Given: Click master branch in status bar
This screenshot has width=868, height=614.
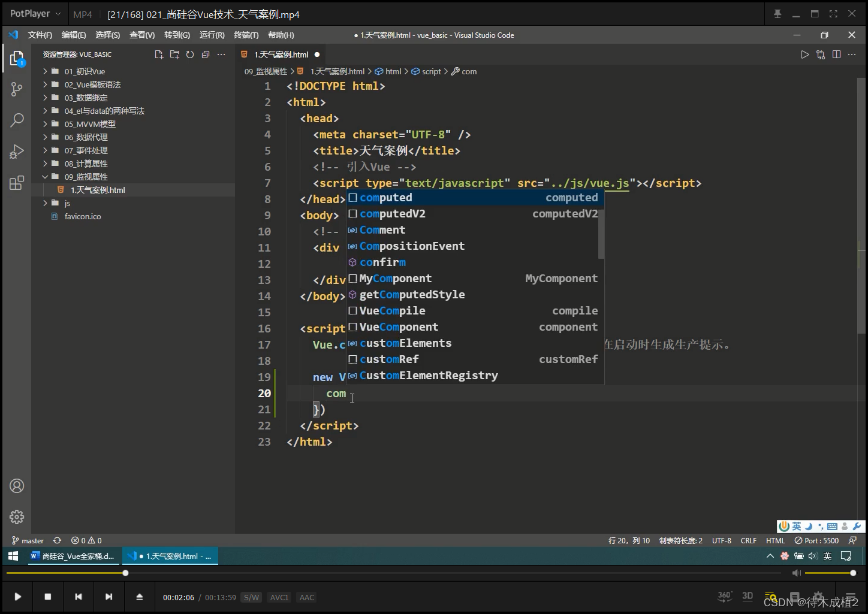Looking at the screenshot, I should coord(28,540).
